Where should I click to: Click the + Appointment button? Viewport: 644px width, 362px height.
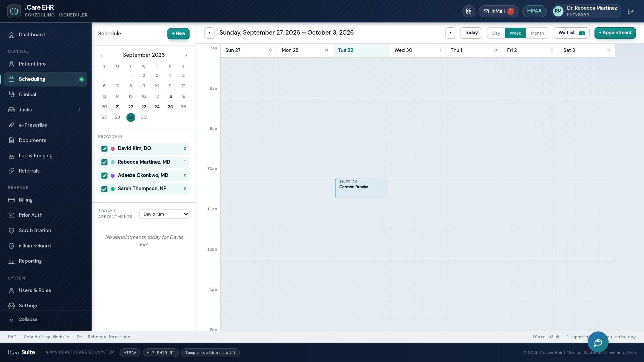(x=615, y=33)
